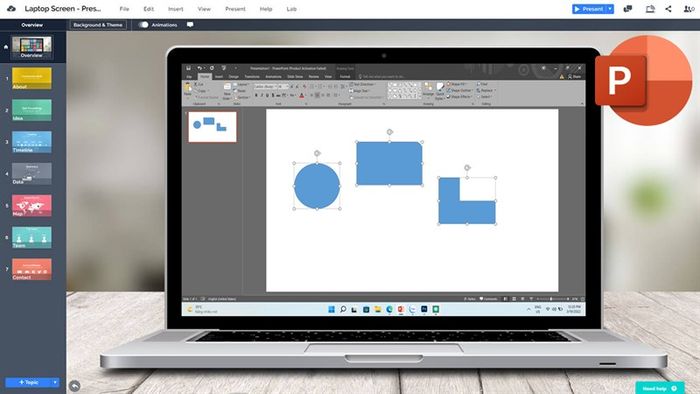The image size is (700, 394).
Task: Click the clock on laptop taskbar
Action: coord(573,309)
